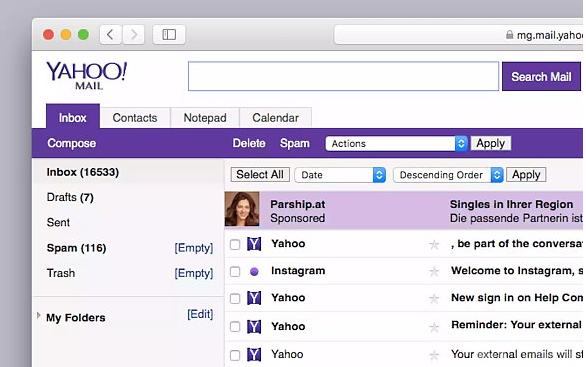Click into the mail search field

(343, 76)
